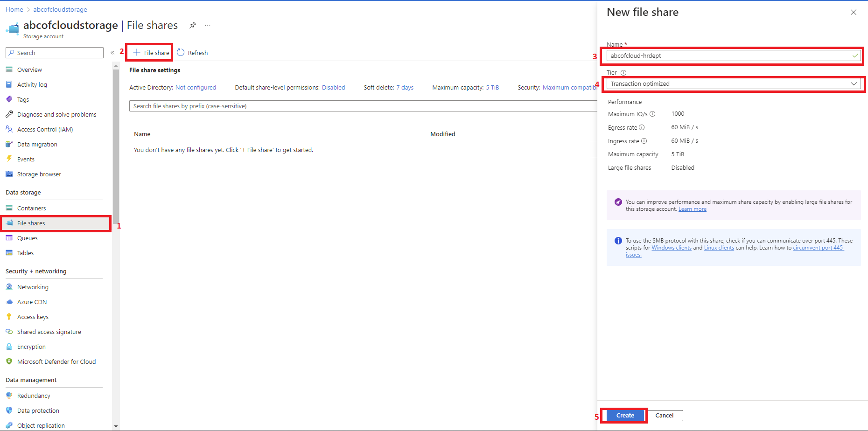Image resolution: width=868 pixels, height=431 pixels.
Task: Go to Networking settings
Action: point(33,287)
